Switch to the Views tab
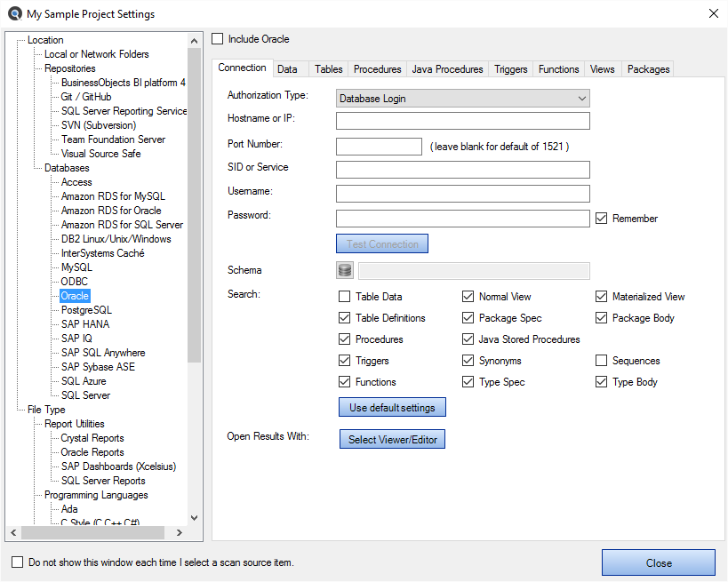 602,69
